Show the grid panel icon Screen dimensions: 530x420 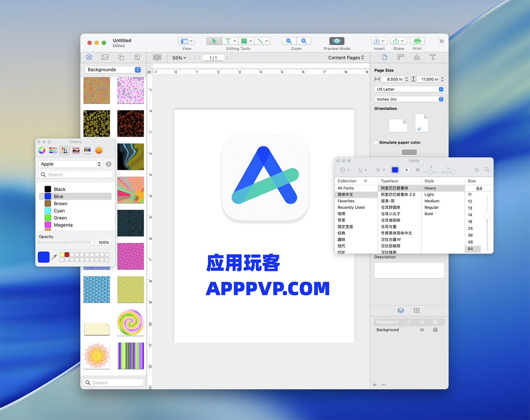pyautogui.click(x=417, y=310)
